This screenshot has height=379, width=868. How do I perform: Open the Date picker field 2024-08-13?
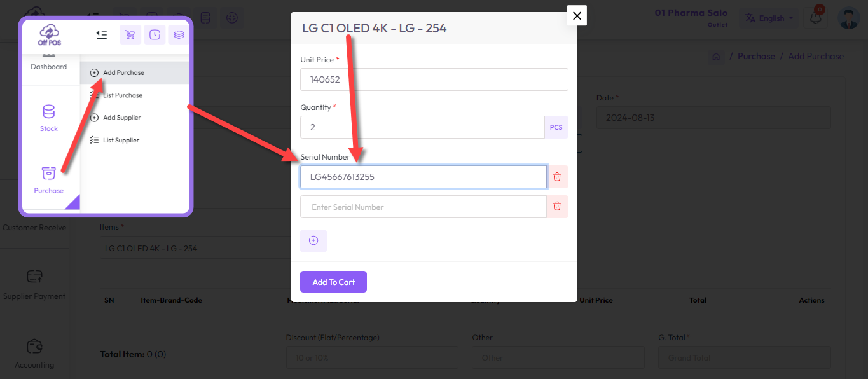click(x=713, y=118)
